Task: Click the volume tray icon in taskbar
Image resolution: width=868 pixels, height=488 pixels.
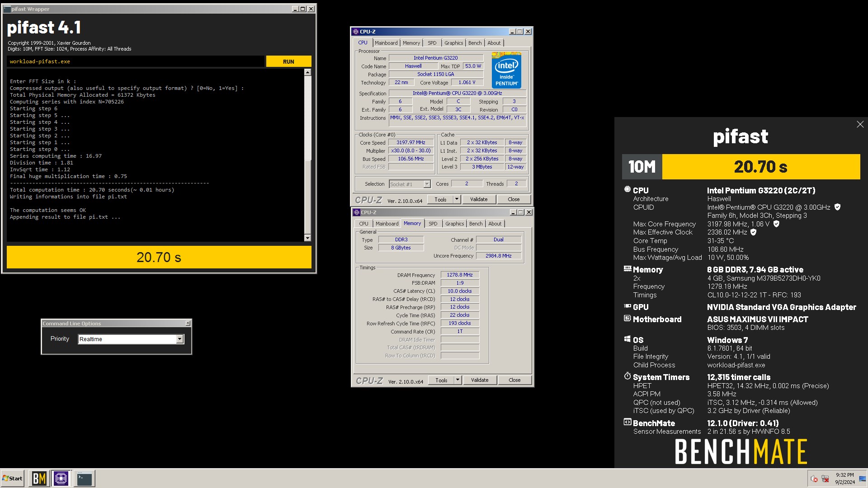Action: coord(814,479)
